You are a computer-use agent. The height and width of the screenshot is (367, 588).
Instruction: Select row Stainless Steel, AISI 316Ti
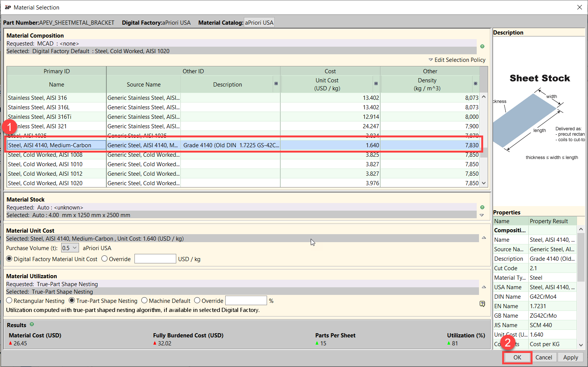pos(243,117)
